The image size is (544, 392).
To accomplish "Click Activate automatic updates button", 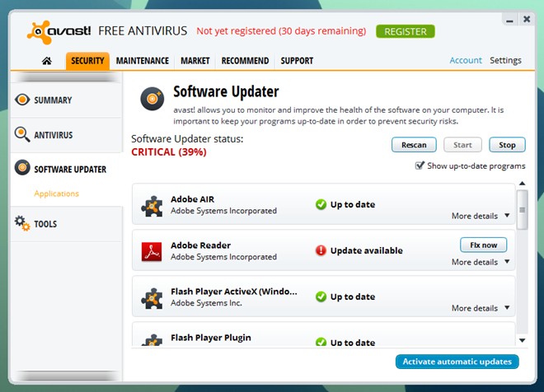I will 457,362.
